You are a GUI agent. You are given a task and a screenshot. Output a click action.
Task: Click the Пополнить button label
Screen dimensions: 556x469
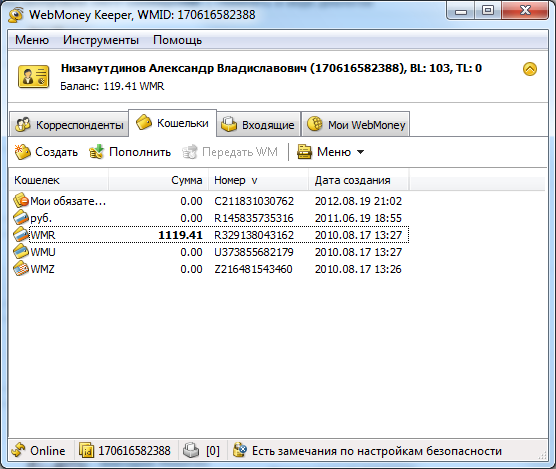point(140,152)
